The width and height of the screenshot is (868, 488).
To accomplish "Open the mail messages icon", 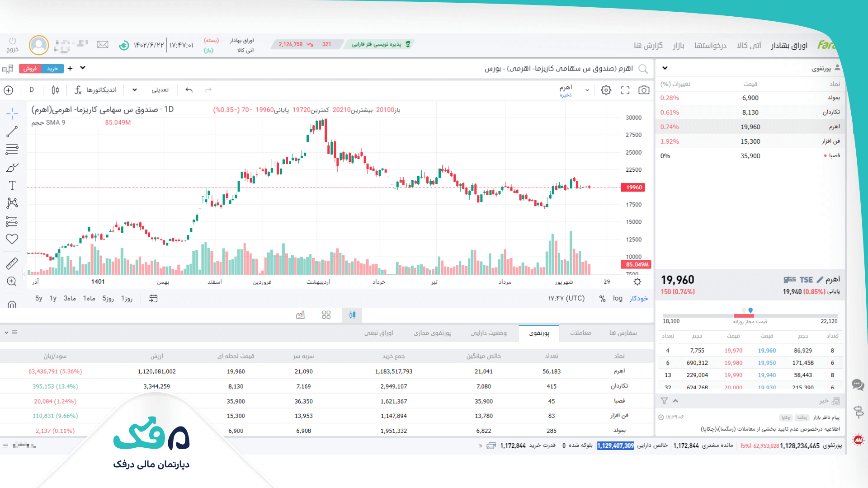I will pyautogui.click(x=103, y=44).
